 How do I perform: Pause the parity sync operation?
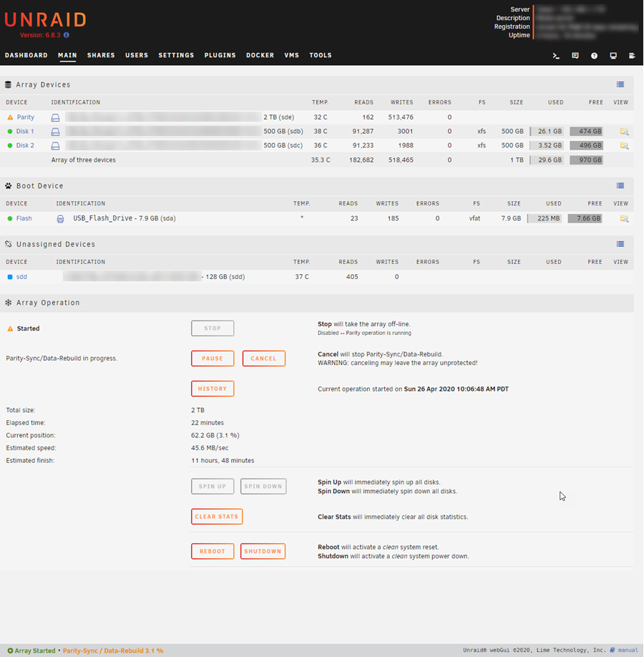213,359
